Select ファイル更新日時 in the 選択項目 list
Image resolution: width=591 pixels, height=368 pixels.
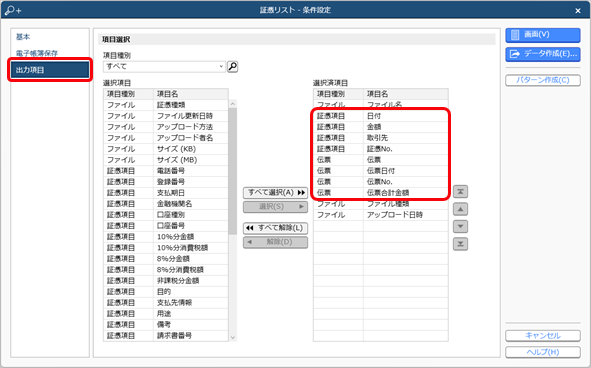[166, 116]
